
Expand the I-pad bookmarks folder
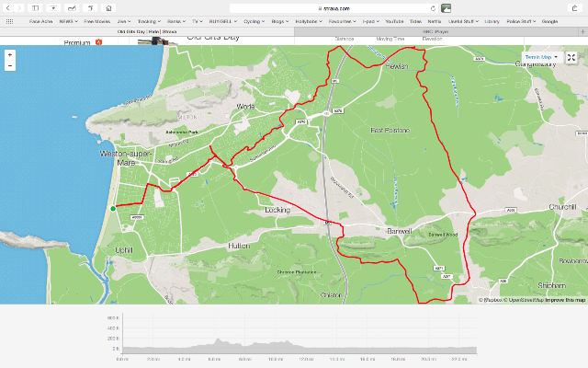(371, 21)
